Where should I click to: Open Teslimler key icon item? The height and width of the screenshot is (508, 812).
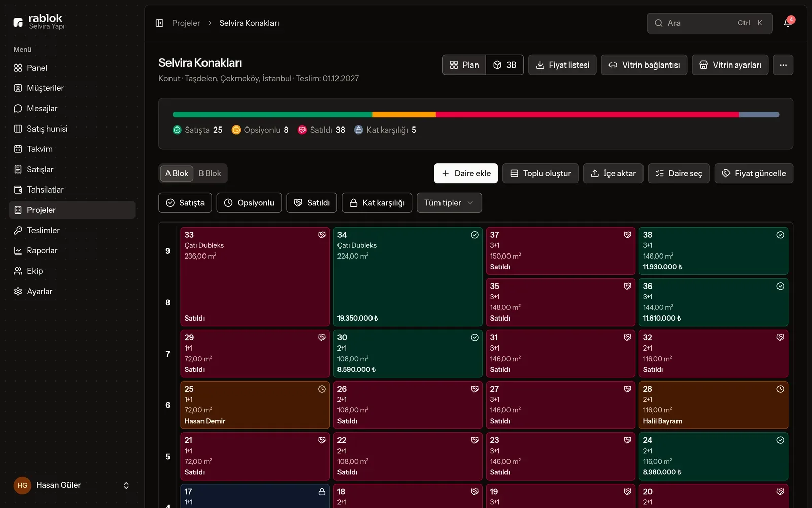[18, 230]
